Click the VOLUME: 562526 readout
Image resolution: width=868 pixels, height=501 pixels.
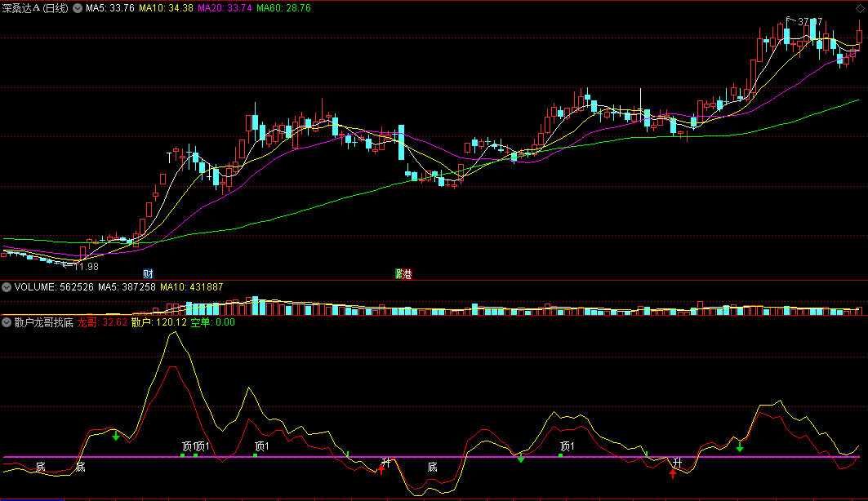click(x=54, y=287)
